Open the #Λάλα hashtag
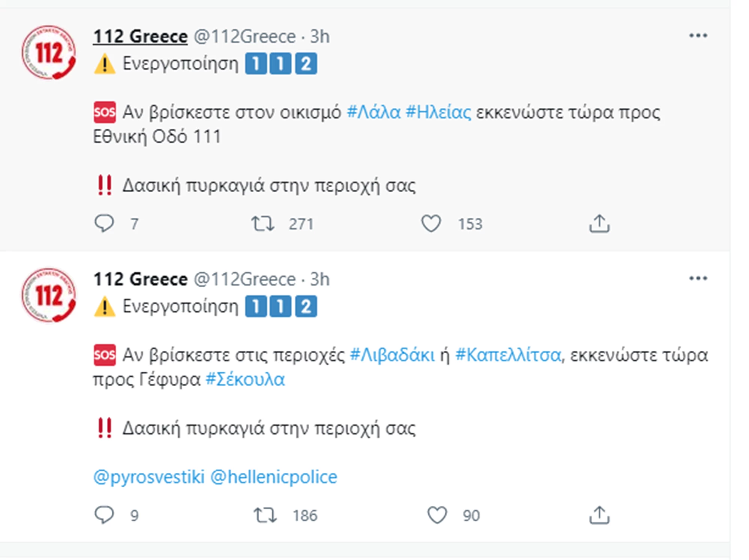The image size is (749, 560). pyautogui.click(x=373, y=112)
